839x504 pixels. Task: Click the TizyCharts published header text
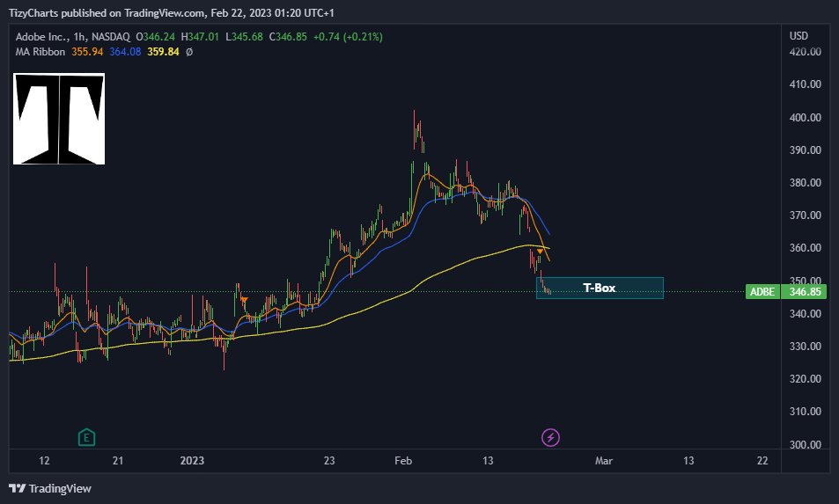tap(171, 13)
